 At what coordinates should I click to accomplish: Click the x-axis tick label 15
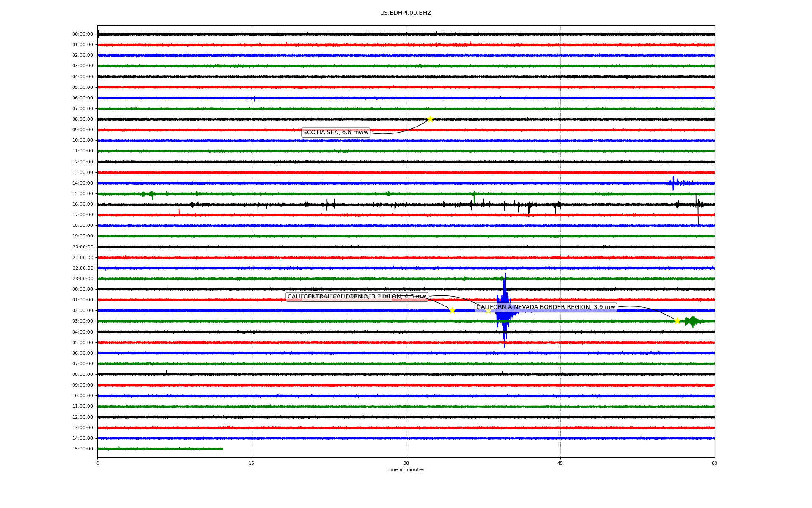[252, 463]
